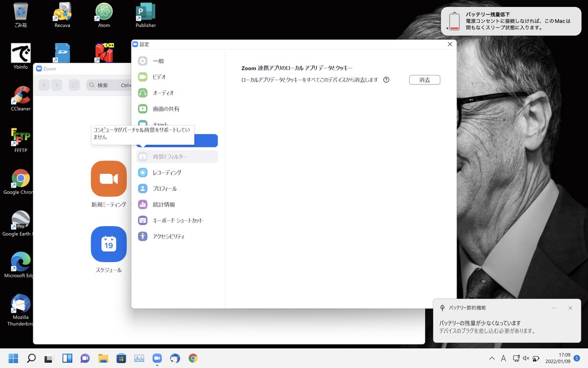Screen dimensions: 588x368
Task: Dismiss the バッテリー節約機能 notification with X
Action: pyautogui.click(x=570, y=308)
